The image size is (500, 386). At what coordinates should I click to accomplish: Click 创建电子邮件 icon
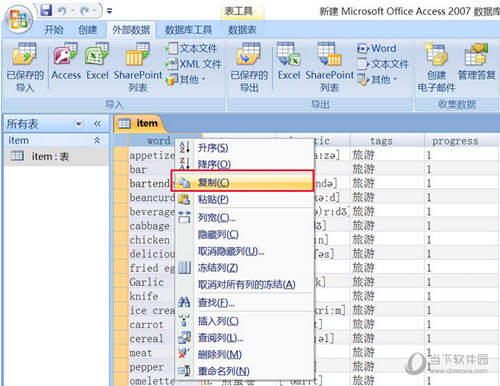[436, 68]
